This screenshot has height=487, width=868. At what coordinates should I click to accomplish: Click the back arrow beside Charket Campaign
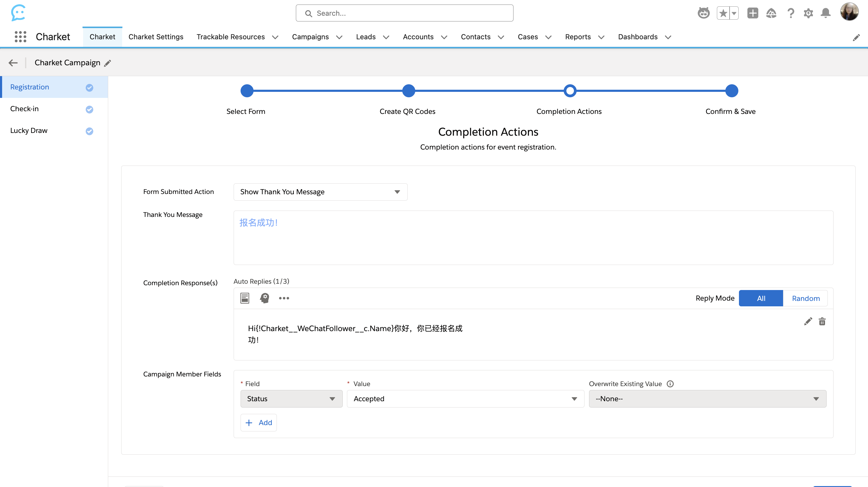[x=13, y=63]
